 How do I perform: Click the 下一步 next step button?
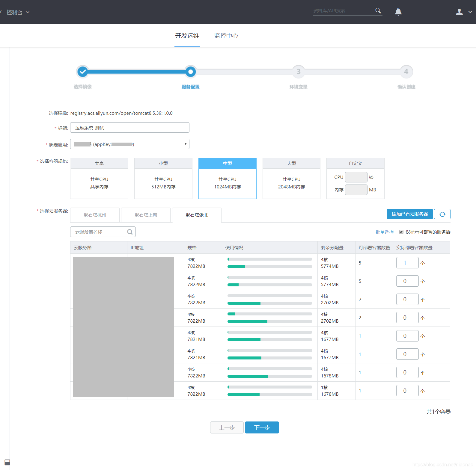262,427
